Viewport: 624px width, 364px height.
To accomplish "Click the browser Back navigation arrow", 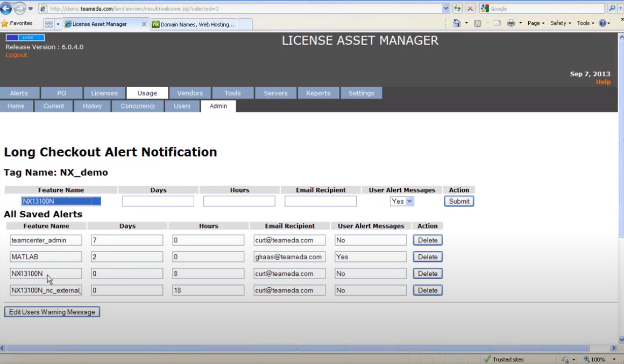I will (x=6, y=9).
